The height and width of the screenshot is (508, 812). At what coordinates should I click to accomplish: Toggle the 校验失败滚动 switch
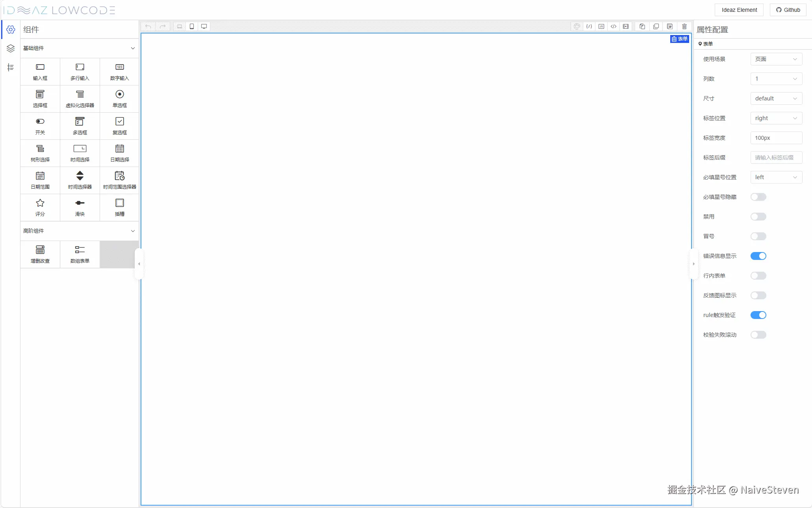coord(758,335)
